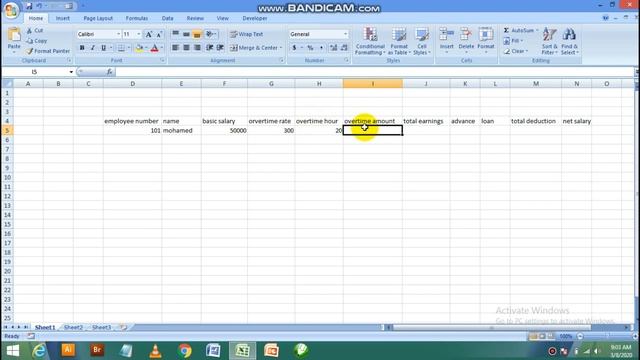Screen dimensions: 640x360
Task: Select the Copy command icon
Action: [29, 41]
